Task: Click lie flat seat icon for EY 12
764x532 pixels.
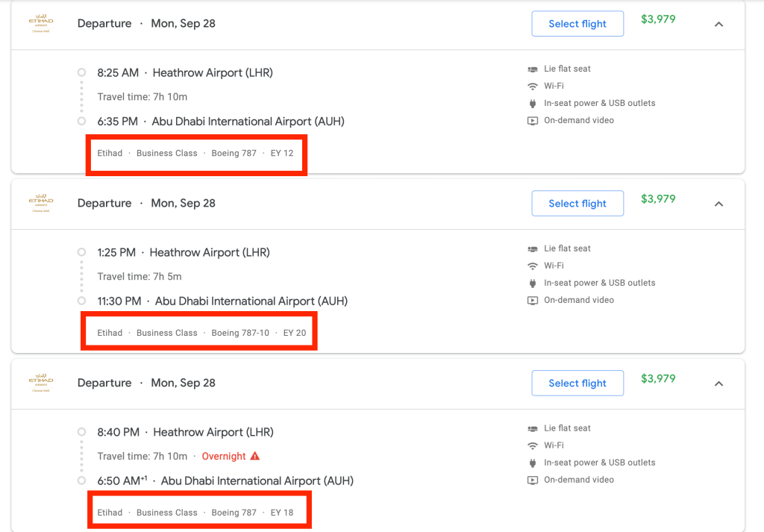Action: 533,69
